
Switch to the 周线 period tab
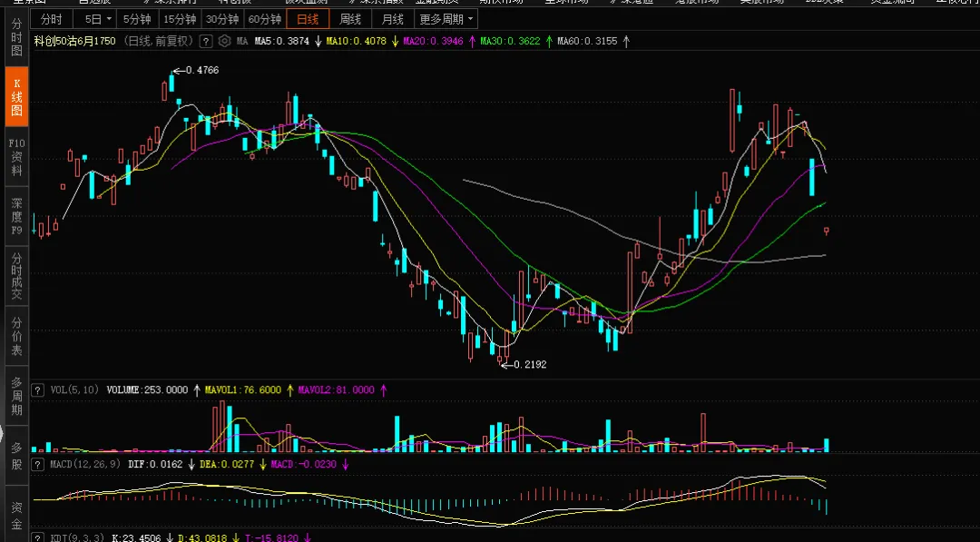click(x=350, y=19)
